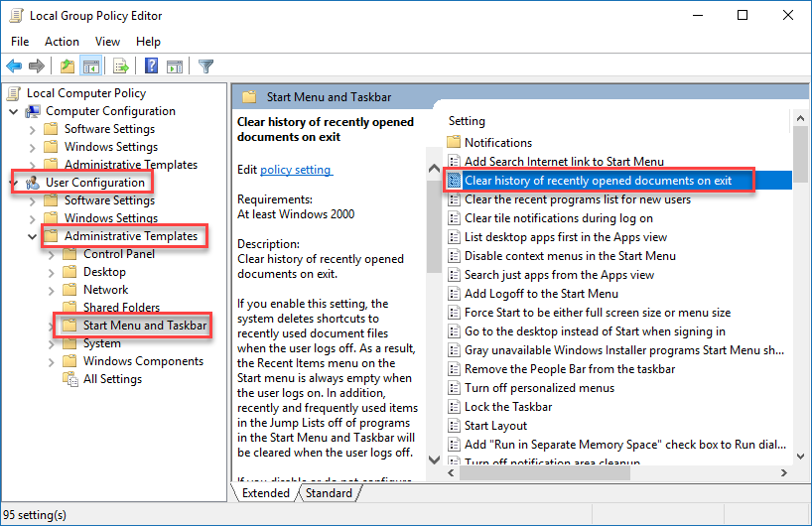The image size is (812, 526).
Task: Expand the Desktop tree node
Action: (51, 272)
